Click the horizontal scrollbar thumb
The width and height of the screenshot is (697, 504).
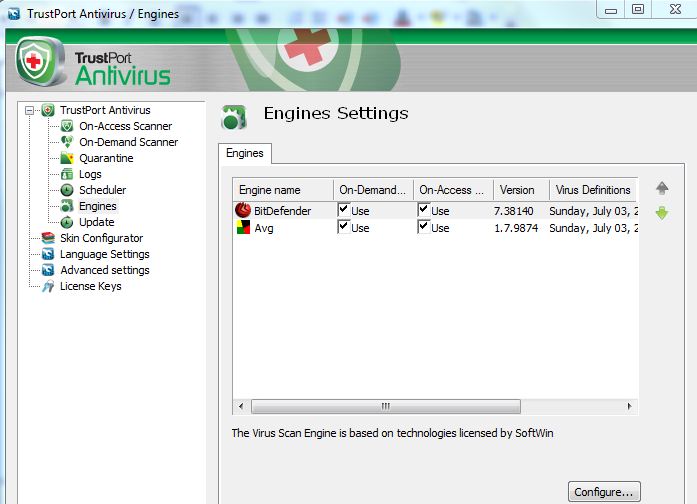[385, 407]
